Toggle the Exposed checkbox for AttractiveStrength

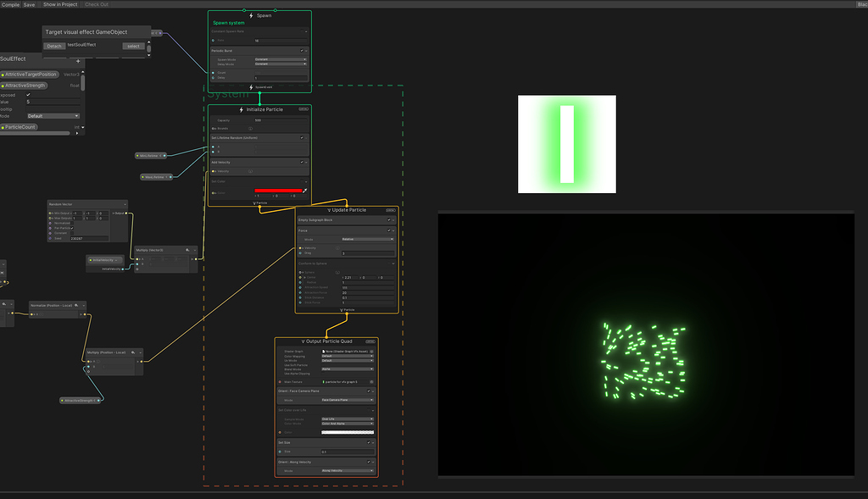point(28,95)
